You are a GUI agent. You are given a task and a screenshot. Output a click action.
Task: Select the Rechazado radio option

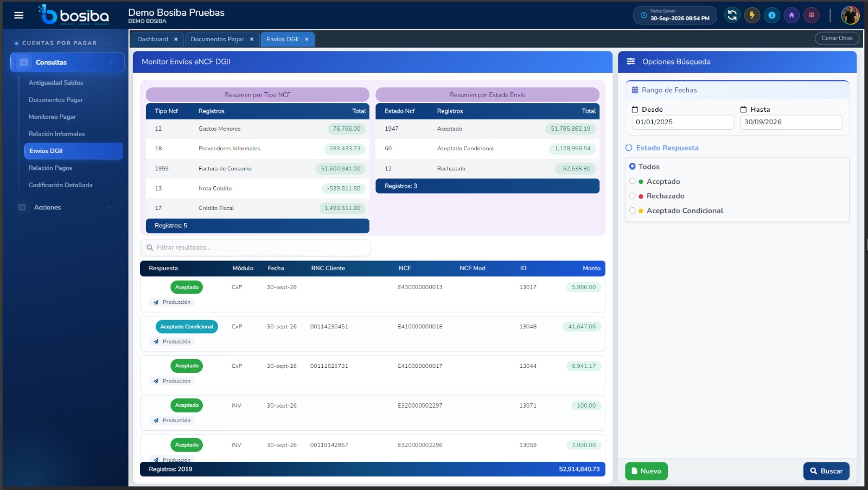[633, 196]
